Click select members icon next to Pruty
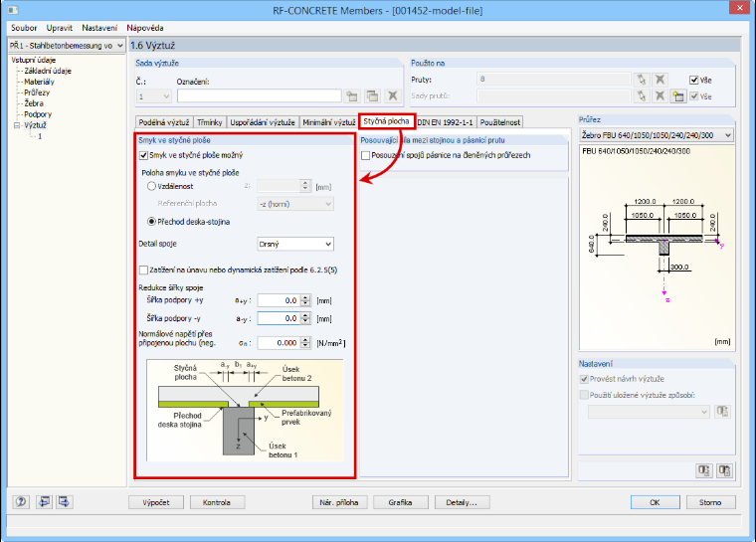The width and height of the screenshot is (756, 542). (641, 80)
